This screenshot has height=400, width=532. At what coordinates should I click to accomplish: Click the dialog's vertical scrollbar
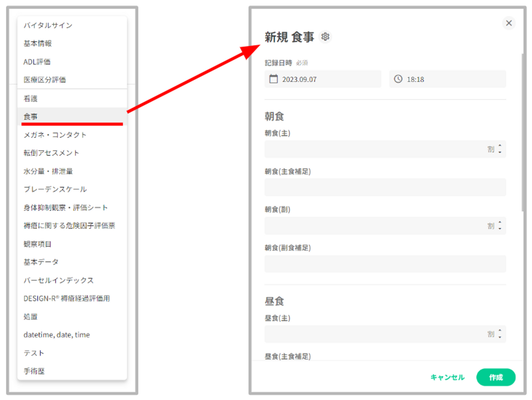522,133
